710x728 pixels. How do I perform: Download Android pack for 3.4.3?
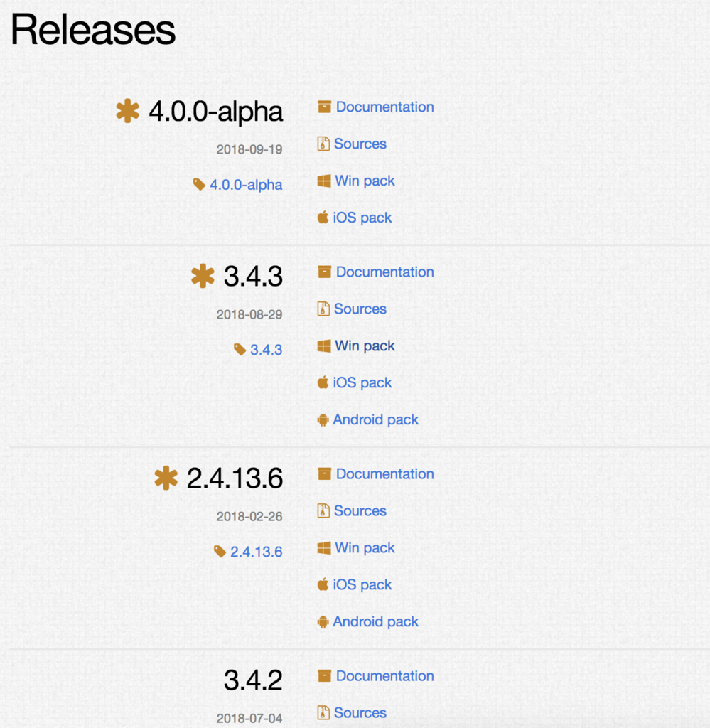[x=375, y=419]
